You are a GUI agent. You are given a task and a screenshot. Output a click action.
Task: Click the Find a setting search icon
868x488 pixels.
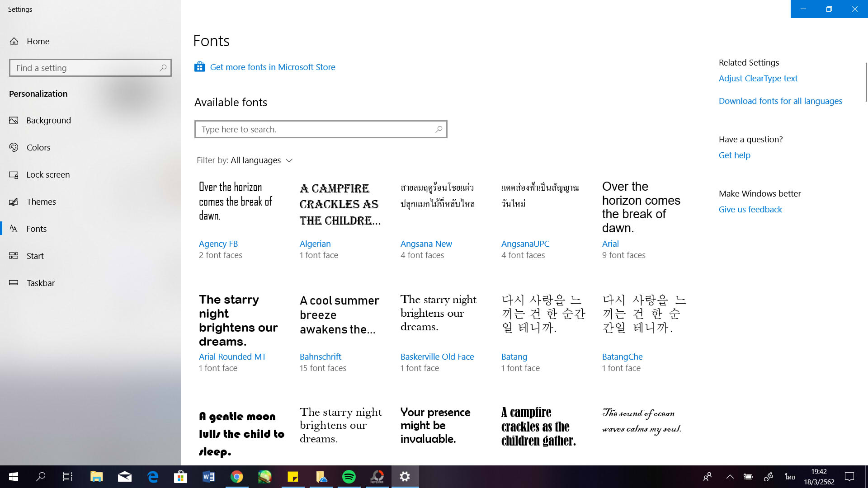(163, 68)
